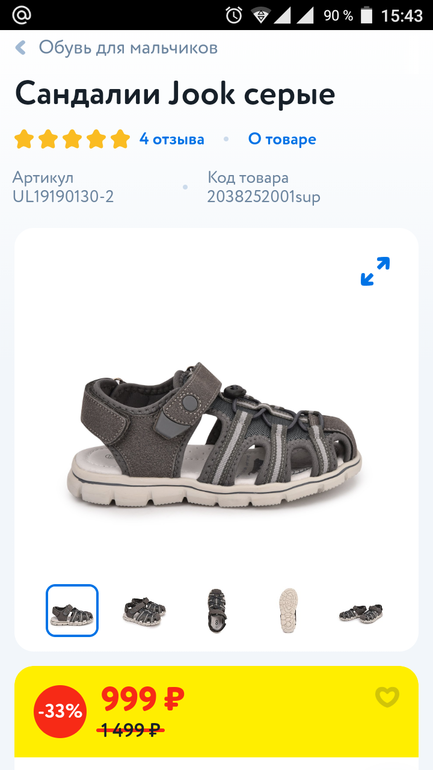Tap the five-star rating
433x770 pixels.
click(72, 139)
